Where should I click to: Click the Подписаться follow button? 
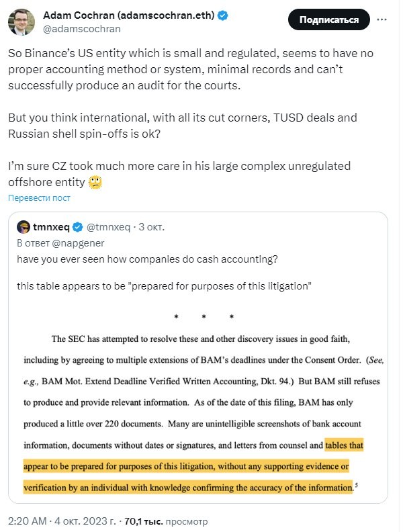point(328,19)
